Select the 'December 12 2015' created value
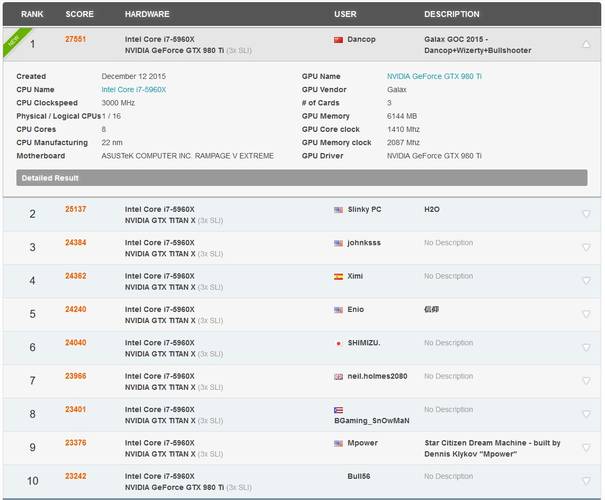This screenshot has width=605, height=500. pos(134,76)
